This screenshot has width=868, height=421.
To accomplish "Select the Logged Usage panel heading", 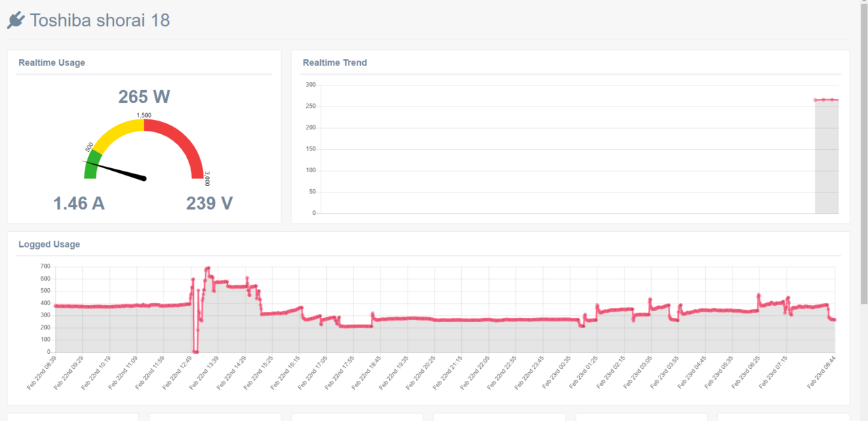I will pos(49,244).
